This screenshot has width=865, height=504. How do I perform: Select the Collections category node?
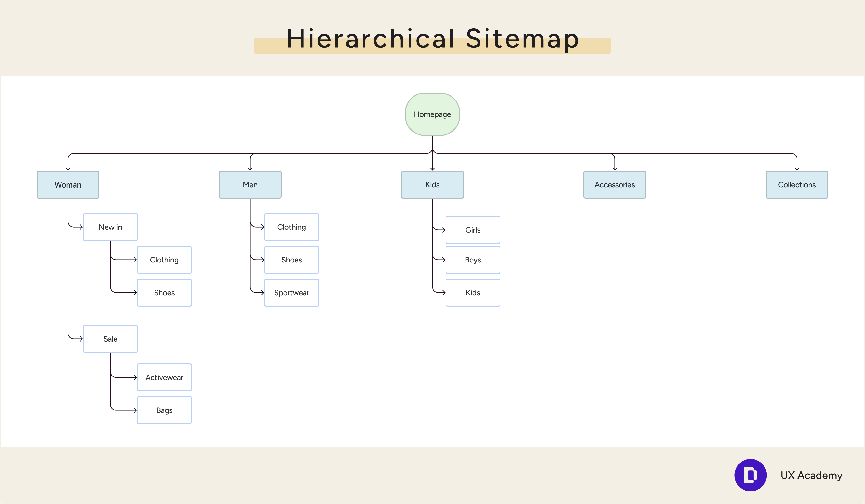[x=797, y=185]
